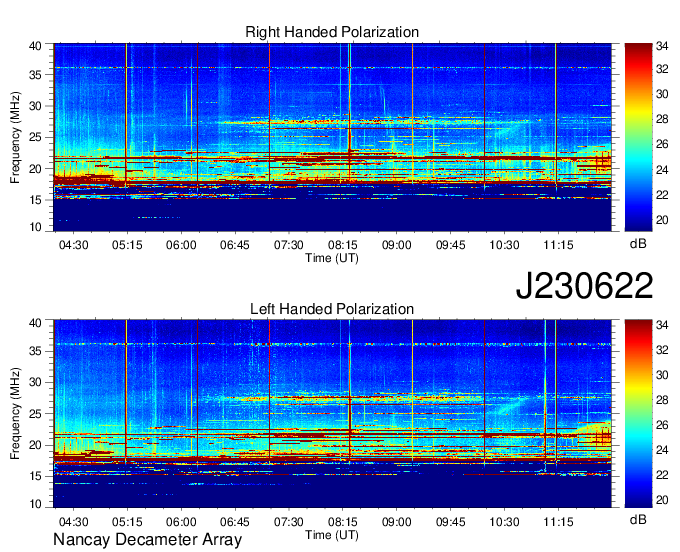Click the 09:45 tick on right-handed plot
This screenshot has width=680, height=552.
[450, 245]
